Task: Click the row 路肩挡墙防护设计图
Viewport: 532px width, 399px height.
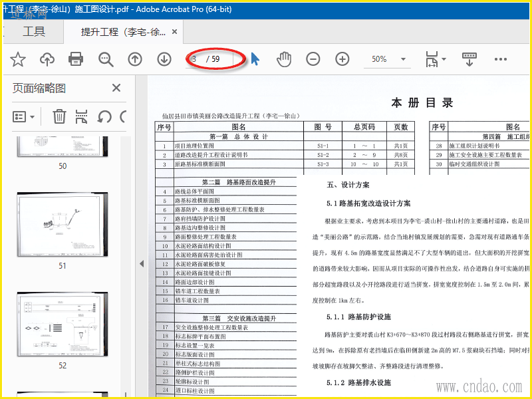Action: tap(225, 219)
